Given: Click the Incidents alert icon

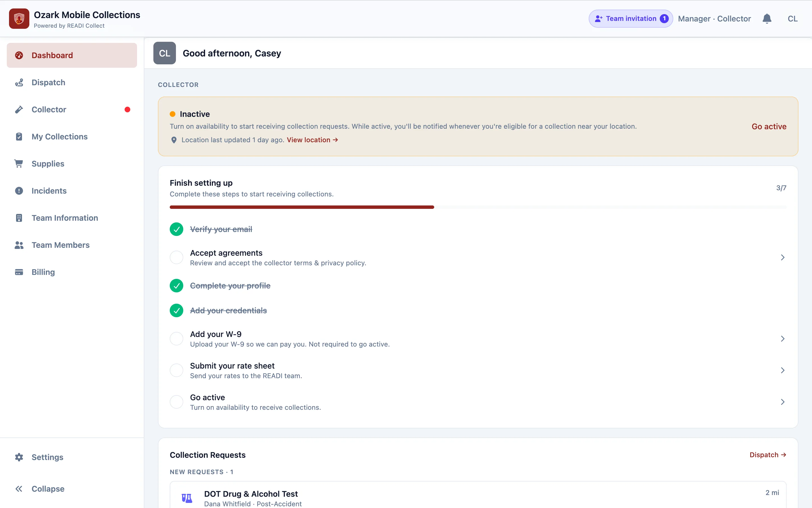Looking at the screenshot, I should 19,191.
